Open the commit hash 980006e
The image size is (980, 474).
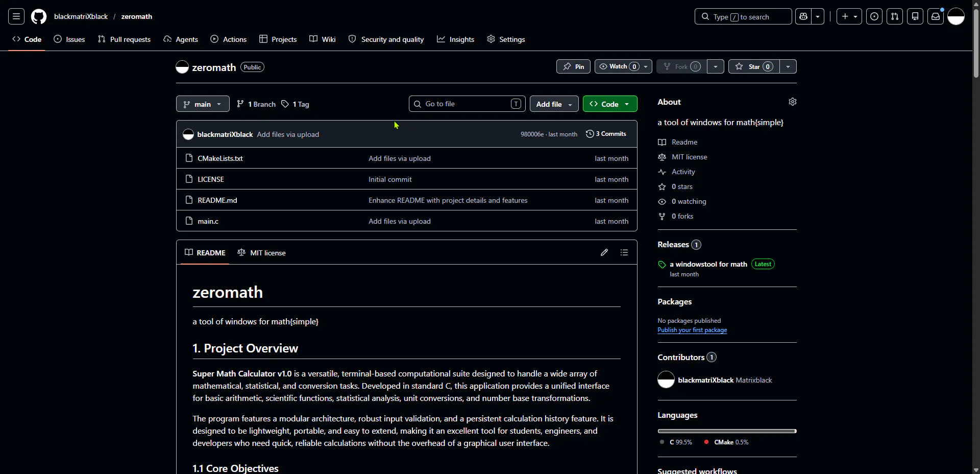532,134
